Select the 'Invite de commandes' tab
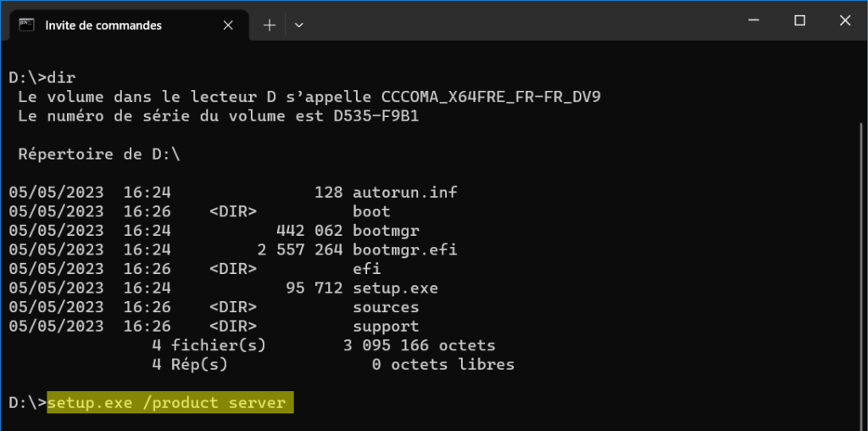The image size is (868, 431). 103,25
